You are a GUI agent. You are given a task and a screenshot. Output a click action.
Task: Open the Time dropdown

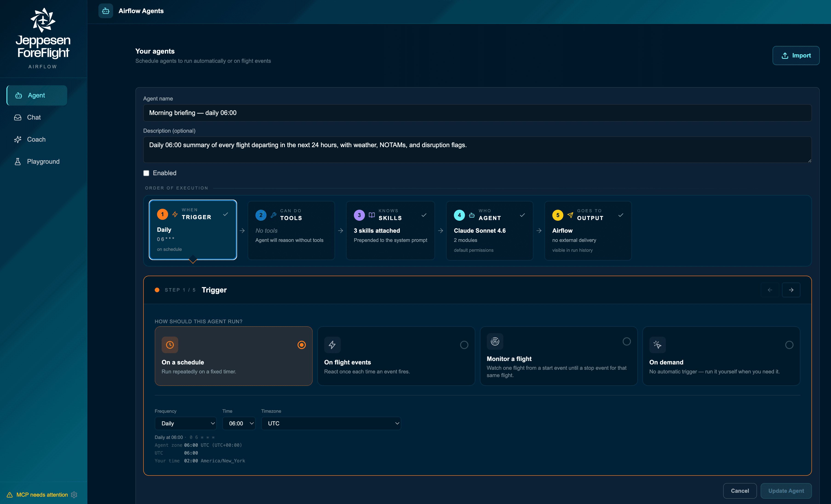pos(239,423)
